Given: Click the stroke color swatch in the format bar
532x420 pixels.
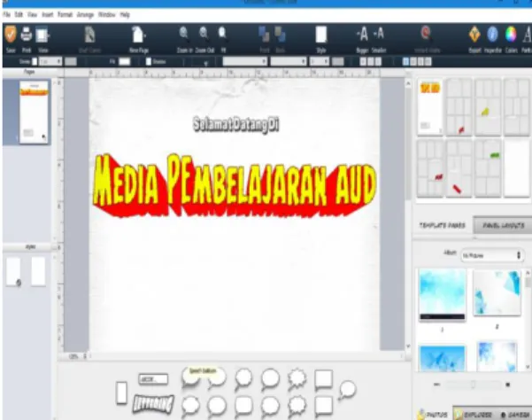Looking at the screenshot, I should click(71, 61).
